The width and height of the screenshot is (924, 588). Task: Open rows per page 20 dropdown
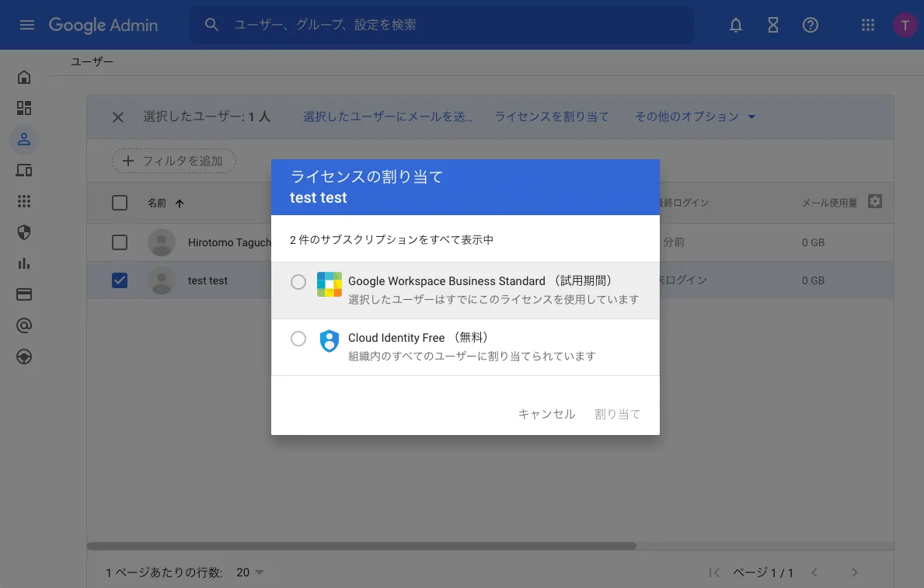[250, 572]
